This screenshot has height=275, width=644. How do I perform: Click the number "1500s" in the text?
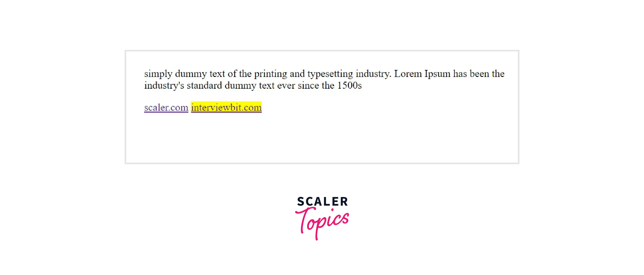(x=349, y=86)
